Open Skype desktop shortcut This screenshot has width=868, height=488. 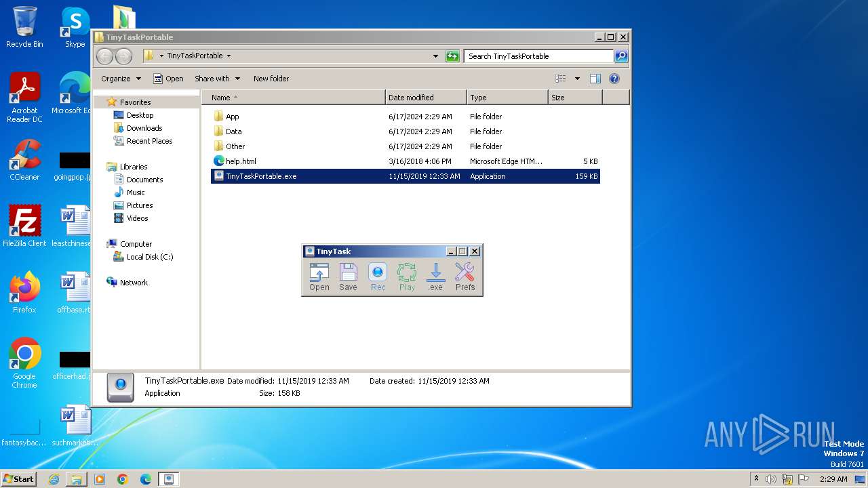coord(75,27)
